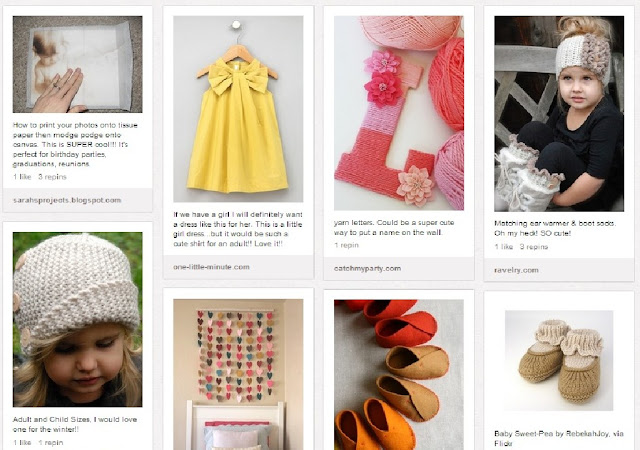The width and height of the screenshot is (640, 450).
Task: Click the yellow dress pin description text
Action: (238, 229)
